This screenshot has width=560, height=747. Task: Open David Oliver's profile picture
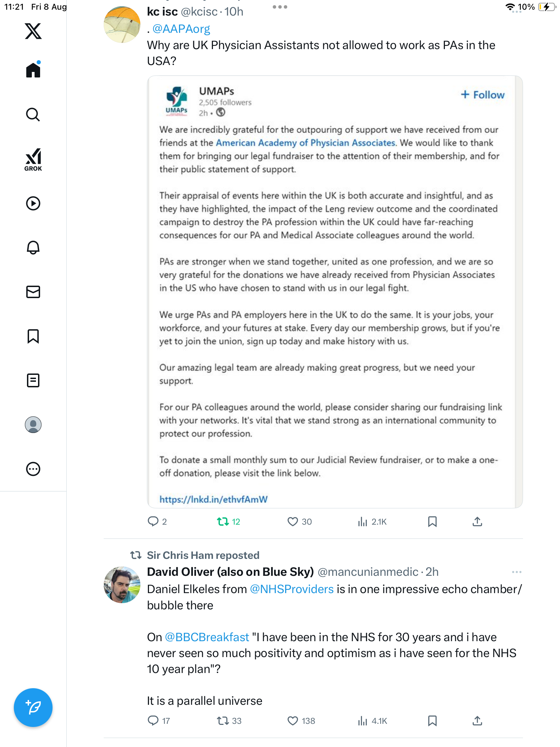[x=122, y=585]
